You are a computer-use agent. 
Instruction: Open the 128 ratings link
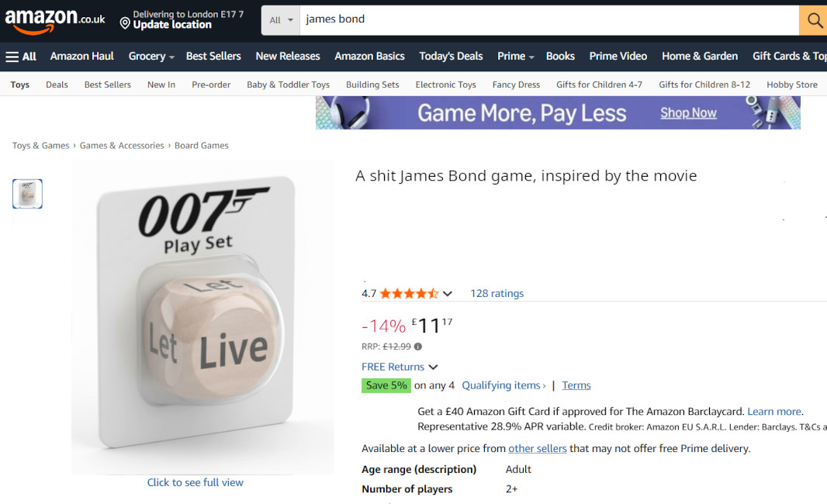point(497,293)
